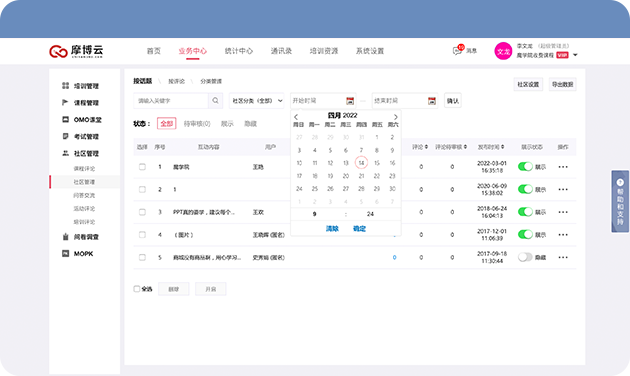Go to next month in calendar
This screenshot has width=630, height=376.
coord(395,117)
